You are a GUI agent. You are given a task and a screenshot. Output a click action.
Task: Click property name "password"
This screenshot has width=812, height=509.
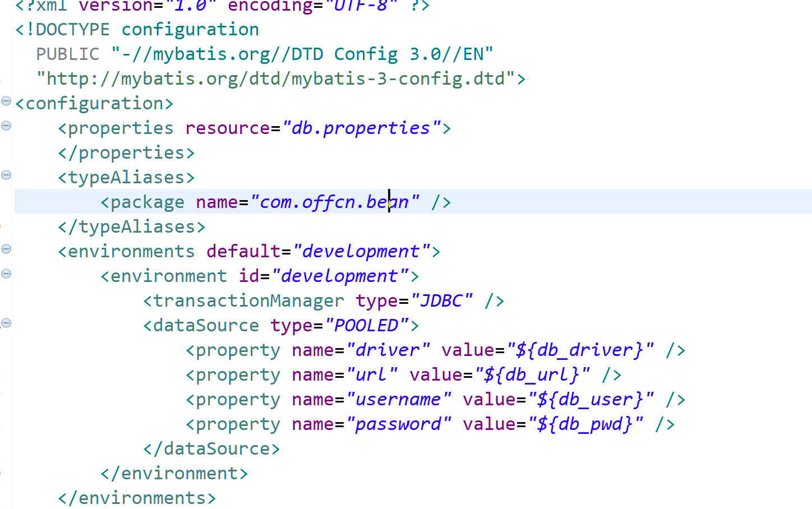pyautogui.click(x=399, y=424)
